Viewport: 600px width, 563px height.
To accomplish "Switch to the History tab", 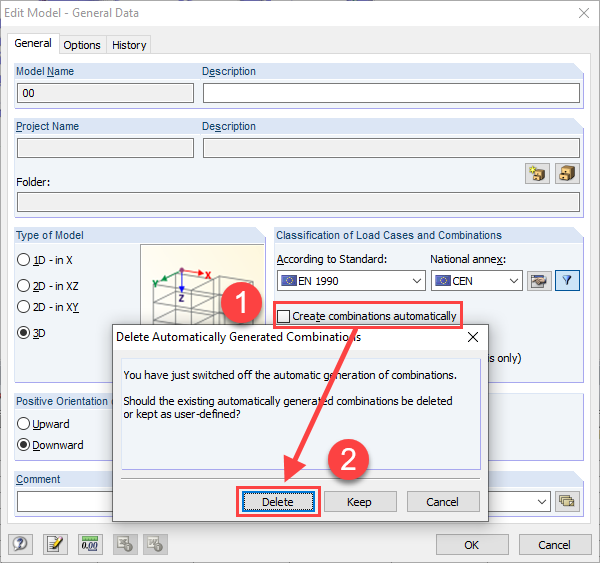I will tap(129, 45).
